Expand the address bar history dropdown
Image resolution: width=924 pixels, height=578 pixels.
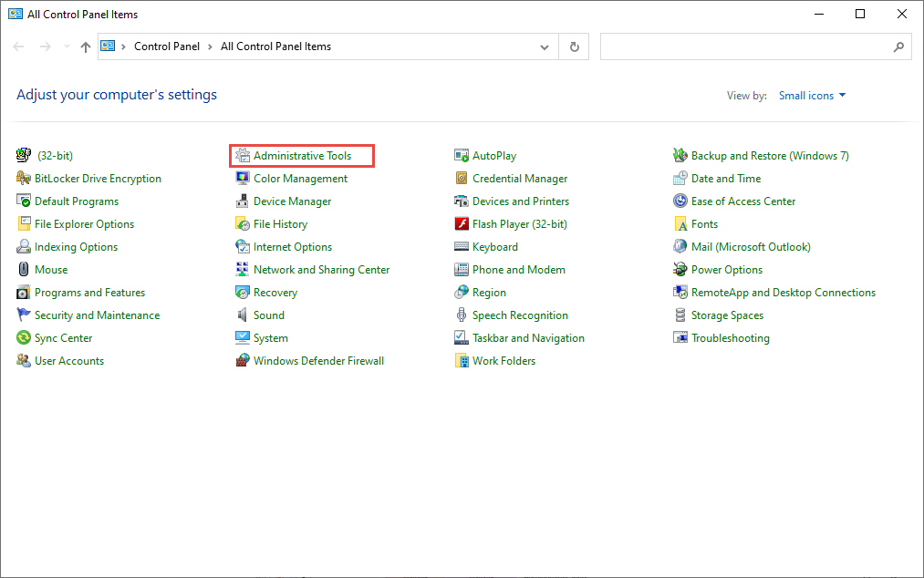point(545,47)
